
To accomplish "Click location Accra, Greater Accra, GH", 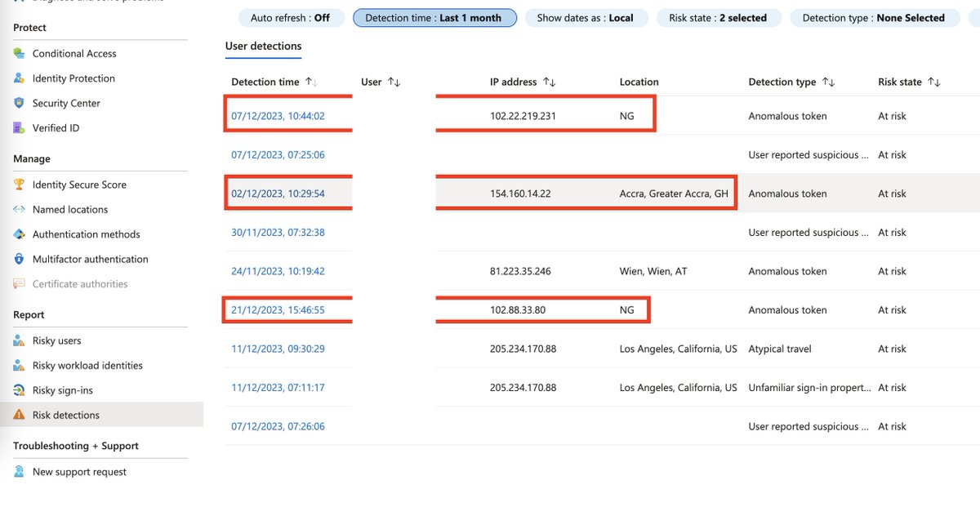I will [x=674, y=193].
